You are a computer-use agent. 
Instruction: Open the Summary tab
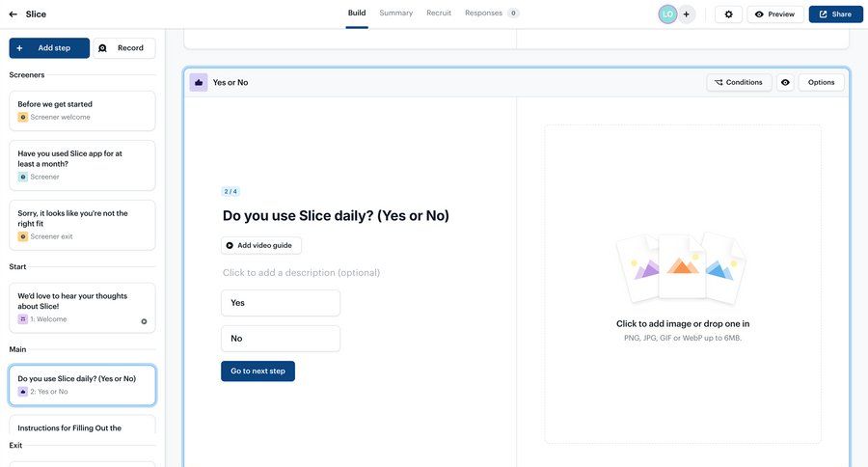click(395, 14)
